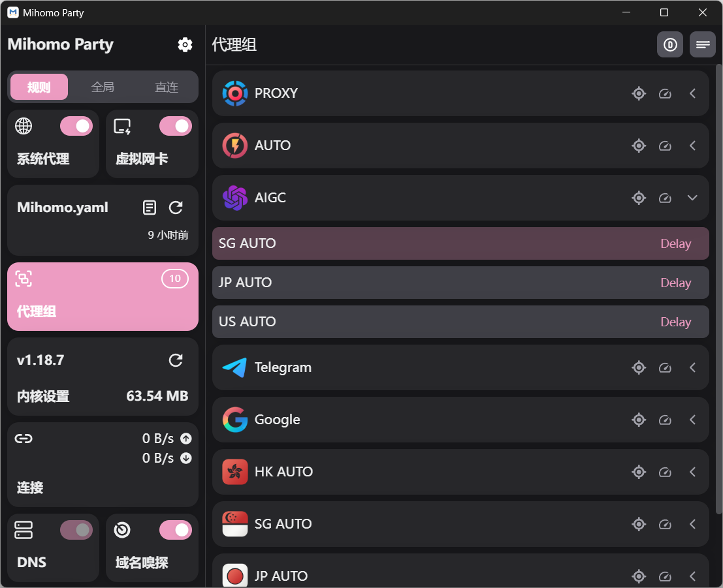
Task: Click the Mihomo.yaml profile document icon
Action: (150, 208)
